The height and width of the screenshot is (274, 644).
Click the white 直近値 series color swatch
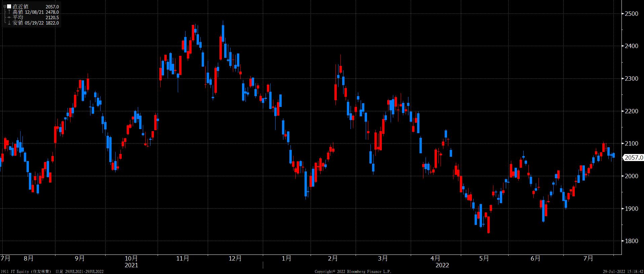(x=9, y=7)
